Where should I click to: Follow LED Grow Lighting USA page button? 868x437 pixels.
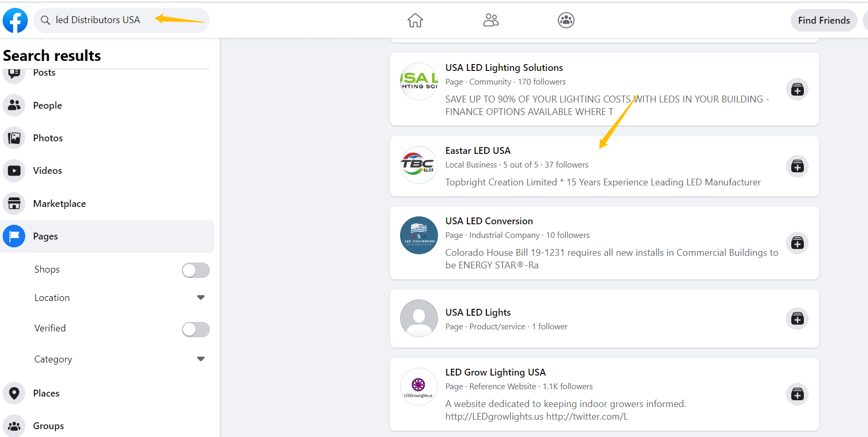[798, 394]
